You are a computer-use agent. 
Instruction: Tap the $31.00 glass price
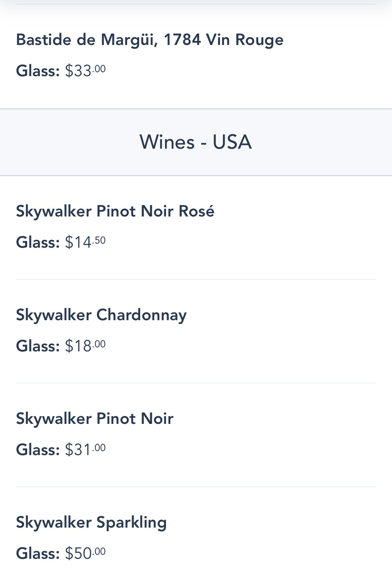(x=85, y=449)
